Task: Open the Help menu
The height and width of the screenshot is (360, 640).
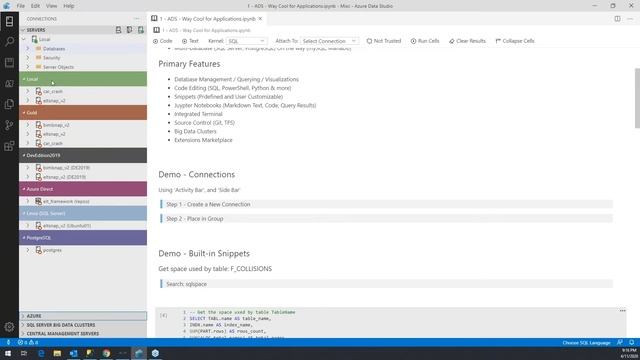Action: point(69,6)
